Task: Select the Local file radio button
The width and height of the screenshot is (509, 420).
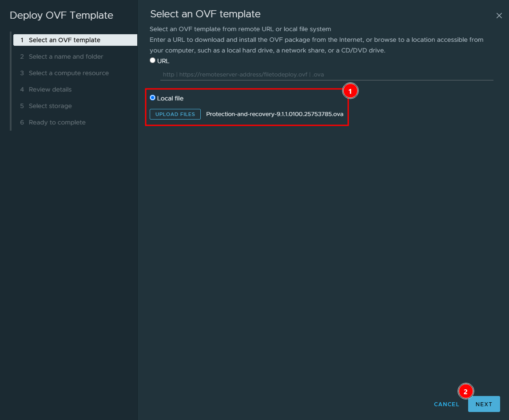Action: 153,98
